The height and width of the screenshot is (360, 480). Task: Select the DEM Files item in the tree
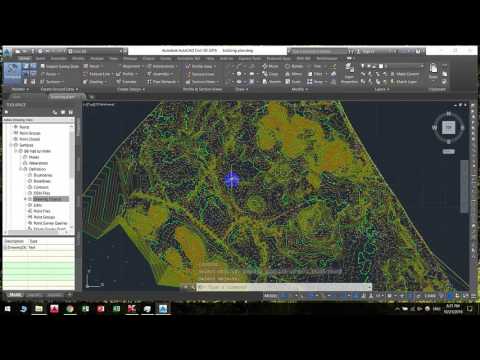tap(42, 193)
